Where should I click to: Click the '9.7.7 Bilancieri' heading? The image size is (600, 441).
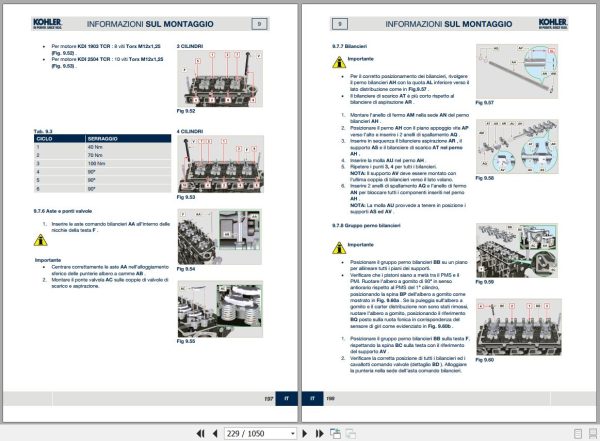click(349, 46)
